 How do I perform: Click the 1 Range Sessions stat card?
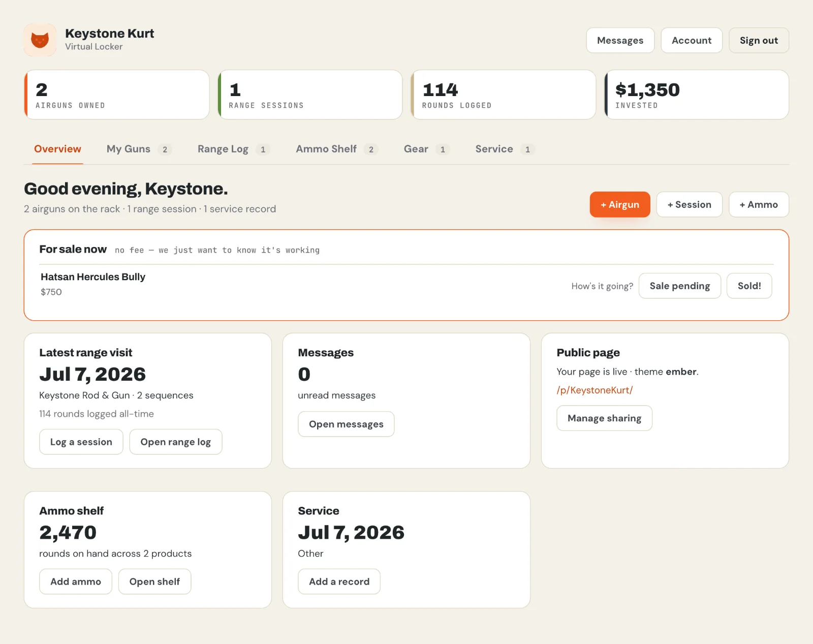[310, 95]
